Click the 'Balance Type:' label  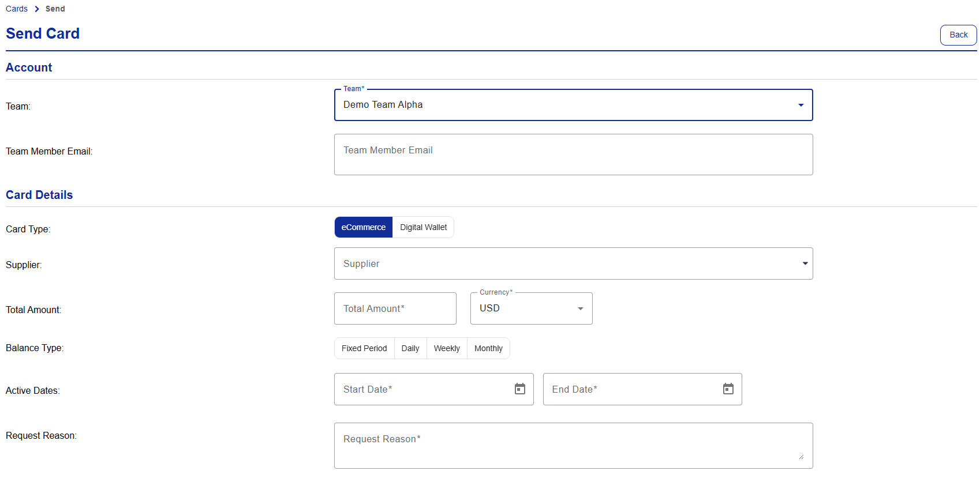[x=35, y=348]
